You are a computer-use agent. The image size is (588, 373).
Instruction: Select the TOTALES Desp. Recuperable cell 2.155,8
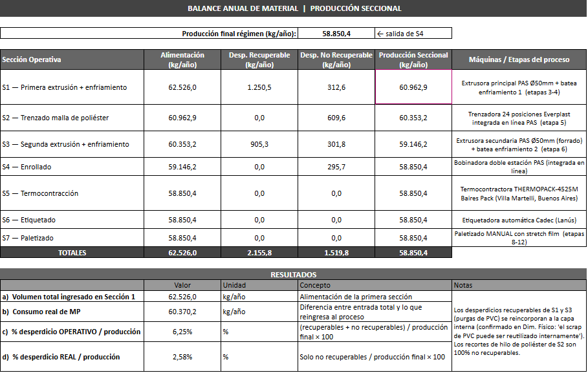click(x=259, y=253)
